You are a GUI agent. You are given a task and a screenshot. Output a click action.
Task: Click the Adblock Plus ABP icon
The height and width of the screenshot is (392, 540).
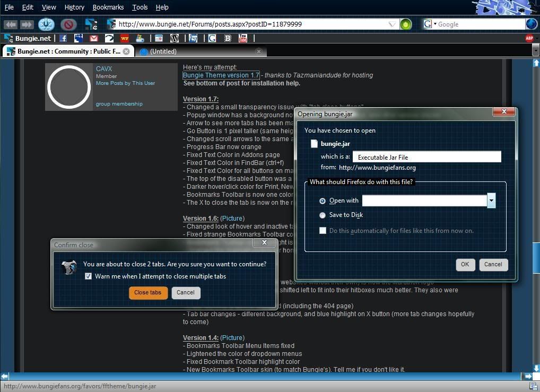[x=529, y=38]
